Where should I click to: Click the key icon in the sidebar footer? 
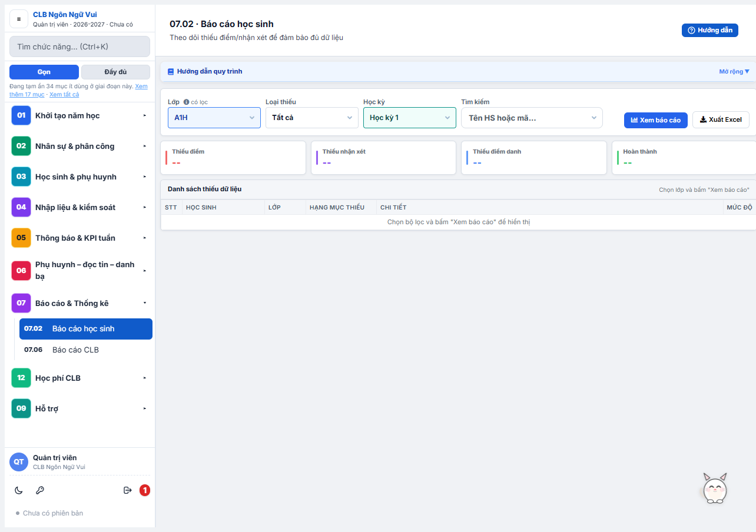[x=40, y=490]
